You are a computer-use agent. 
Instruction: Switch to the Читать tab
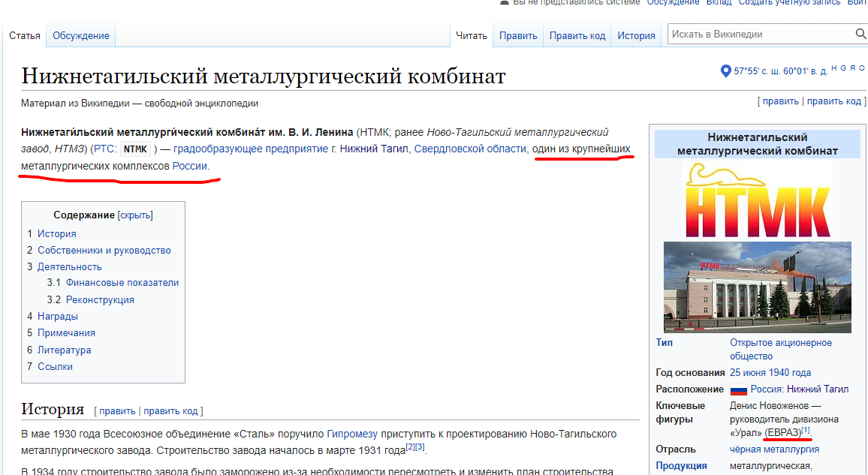[471, 35]
